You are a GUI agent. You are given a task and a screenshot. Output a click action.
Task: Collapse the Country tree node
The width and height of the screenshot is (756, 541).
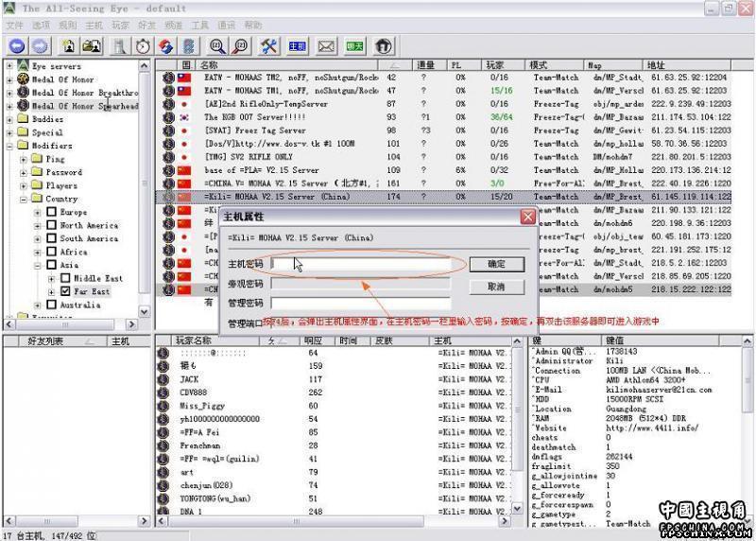click(x=23, y=199)
